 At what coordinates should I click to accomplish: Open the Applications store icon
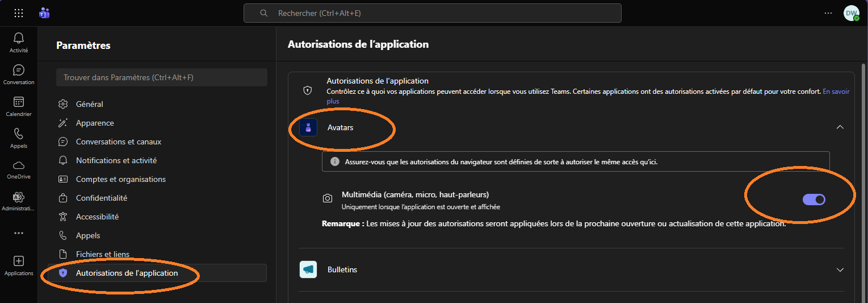[19, 265]
